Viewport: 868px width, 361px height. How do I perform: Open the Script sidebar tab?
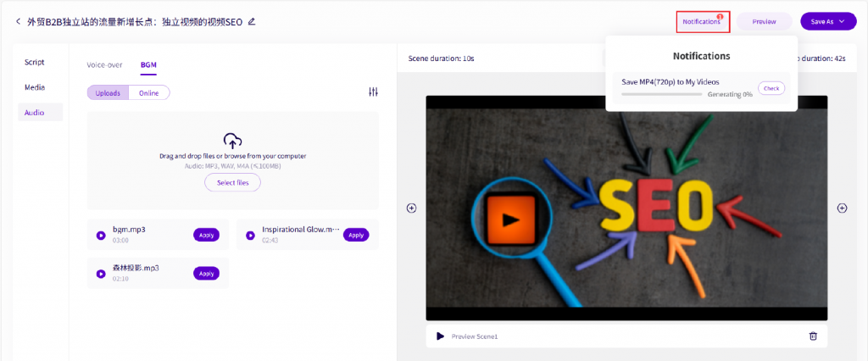coord(34,62)
